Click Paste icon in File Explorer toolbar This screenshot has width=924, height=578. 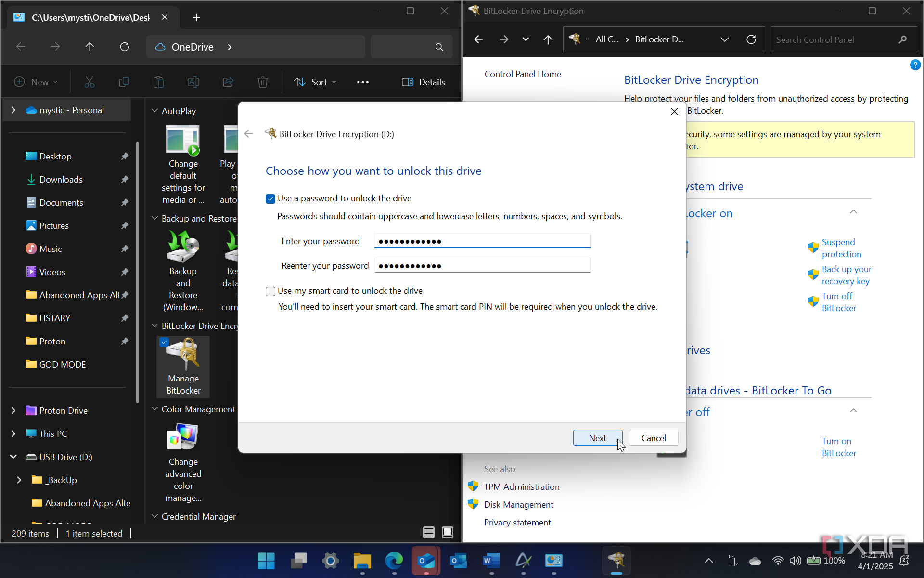pos(159,82)
